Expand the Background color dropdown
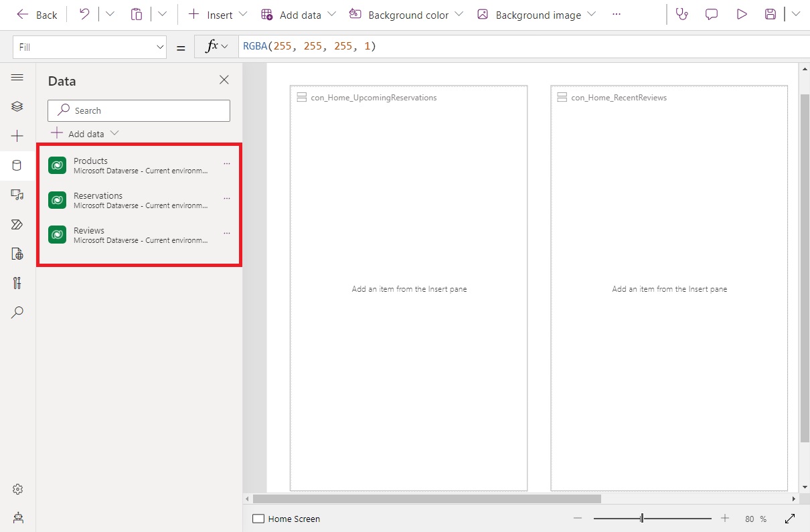Image resolution: width=810 pixels, height=532 pixels. point(460,14)
